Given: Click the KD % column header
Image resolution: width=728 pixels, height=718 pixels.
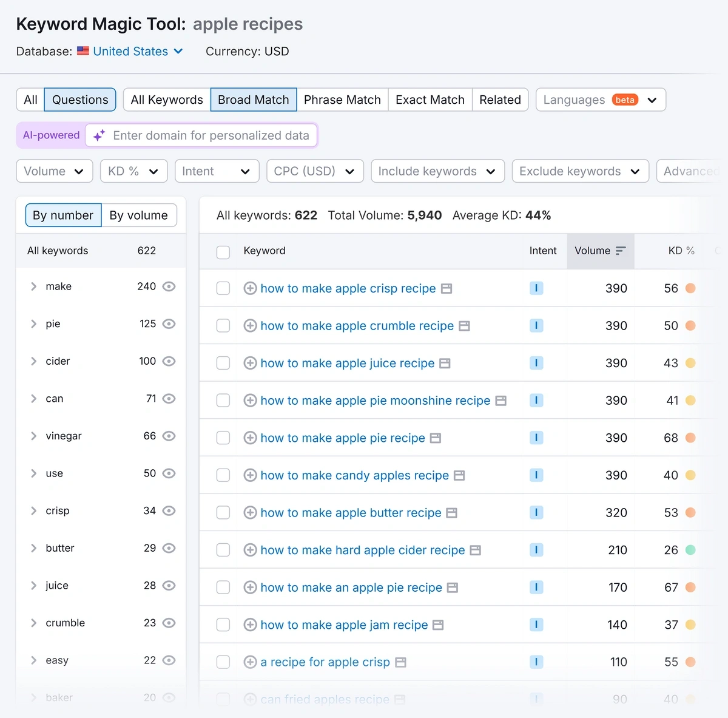Looking at the screenshot, I should 681,251.
